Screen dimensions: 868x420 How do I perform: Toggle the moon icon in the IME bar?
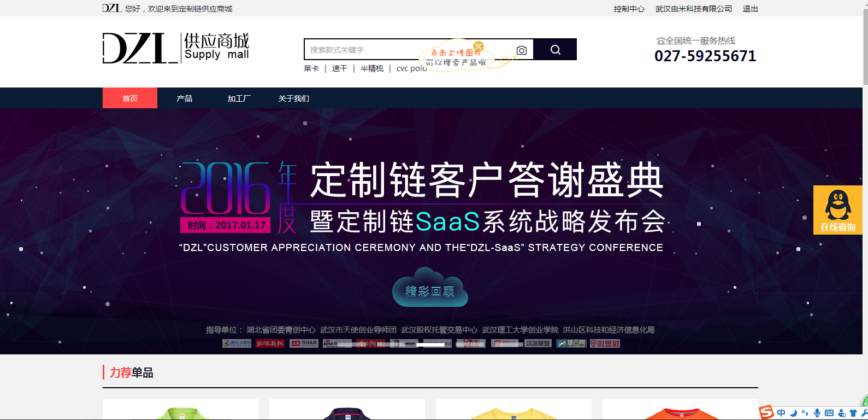793,413
